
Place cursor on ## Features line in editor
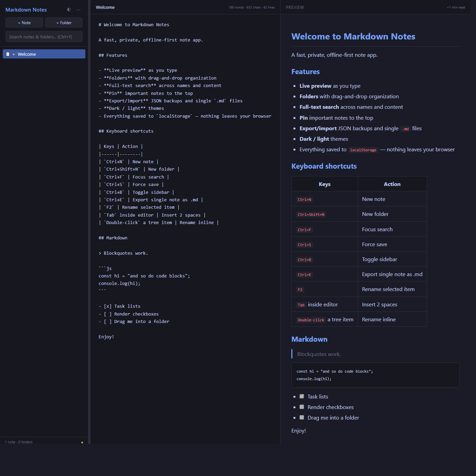tap(113, 55)
